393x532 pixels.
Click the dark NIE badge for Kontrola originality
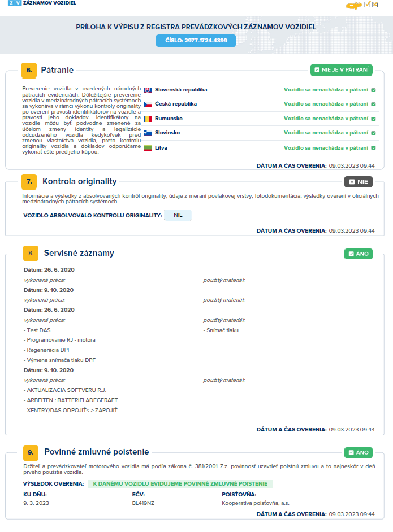tap(359, 182)
